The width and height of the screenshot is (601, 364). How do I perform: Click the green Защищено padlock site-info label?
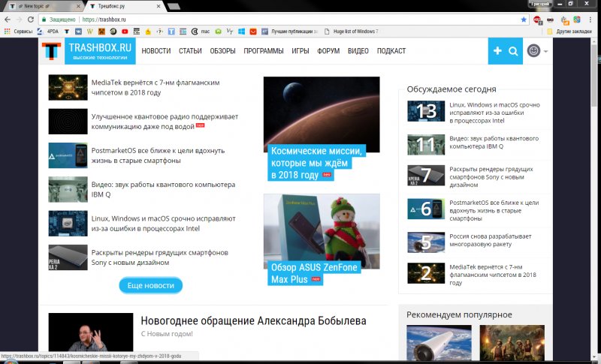click(x=59, y=20)
